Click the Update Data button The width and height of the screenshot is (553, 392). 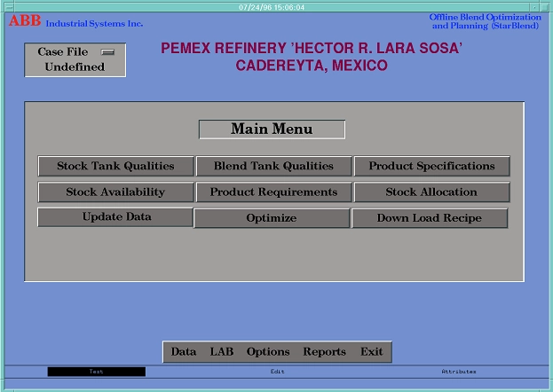coord(115,217)
